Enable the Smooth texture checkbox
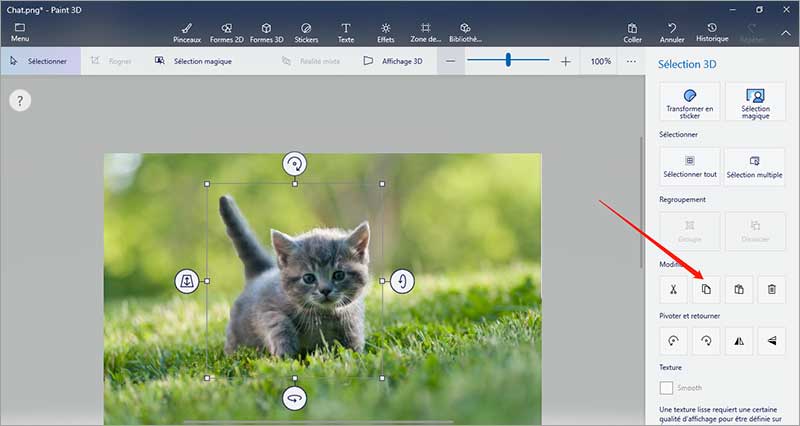The width and height of the screenshot is (800, 426). (x=667, y=387)
